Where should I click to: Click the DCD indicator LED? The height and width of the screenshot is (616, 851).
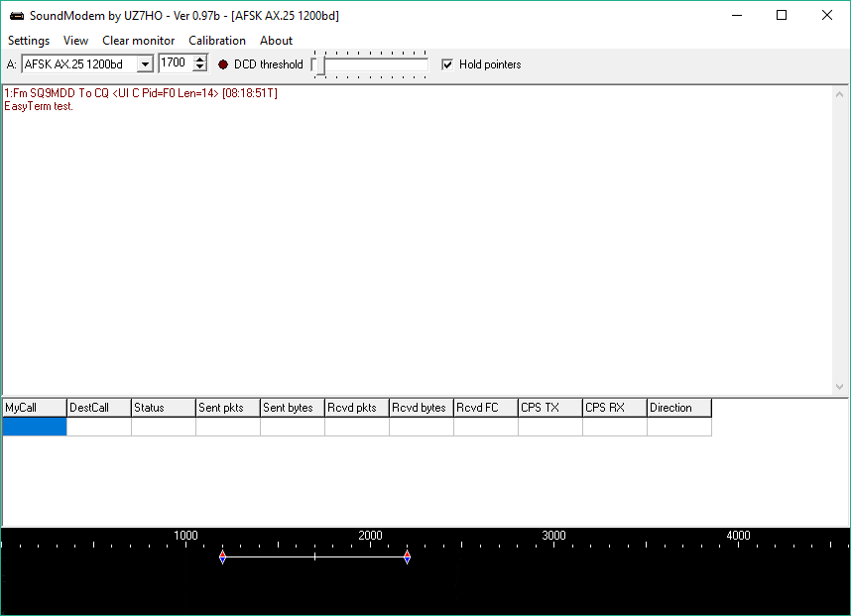pyautogui.click(x=223, y=64)
